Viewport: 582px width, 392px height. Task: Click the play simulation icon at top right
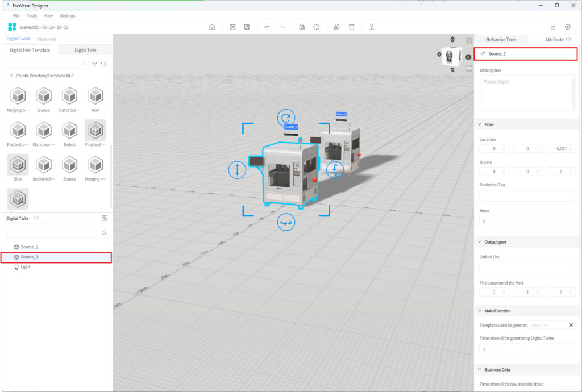tap(568, 27)
